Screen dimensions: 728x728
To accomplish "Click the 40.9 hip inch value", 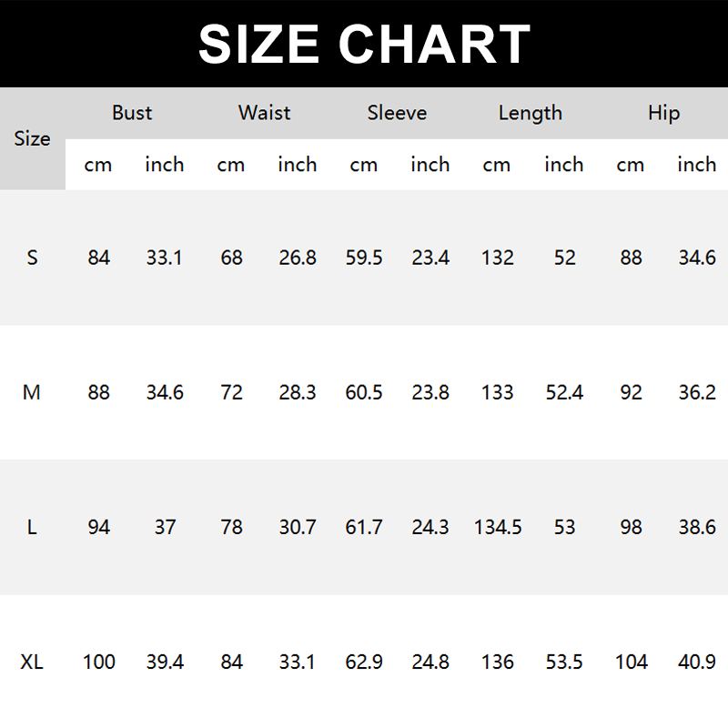I will coord(697,662).
